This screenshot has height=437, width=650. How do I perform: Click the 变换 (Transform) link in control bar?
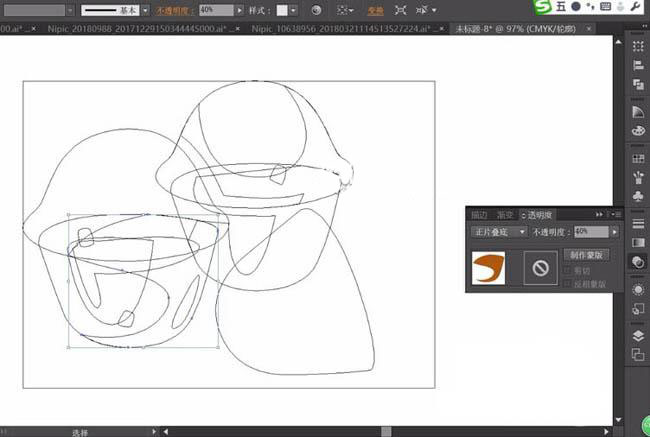coord(374,9)
